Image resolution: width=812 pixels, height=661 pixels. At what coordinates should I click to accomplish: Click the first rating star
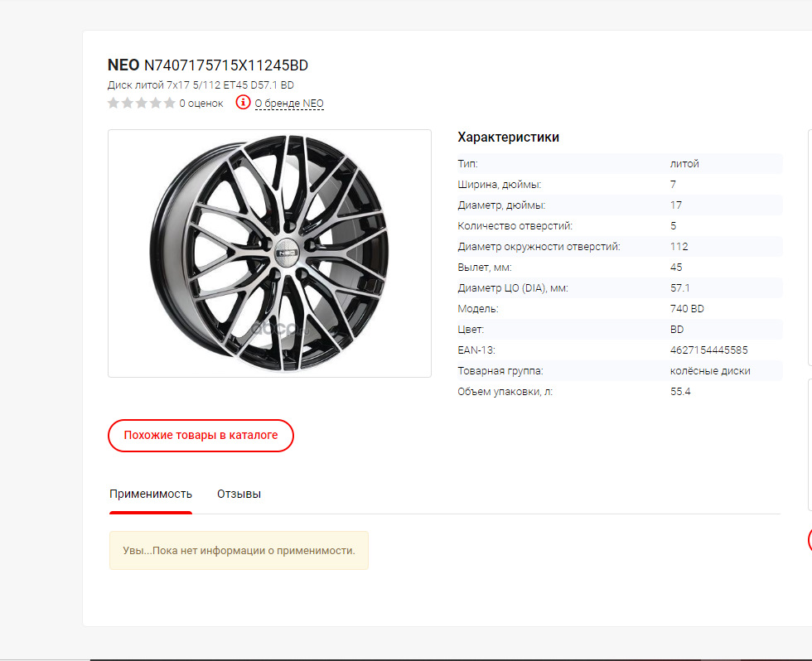tap(114, 103)
